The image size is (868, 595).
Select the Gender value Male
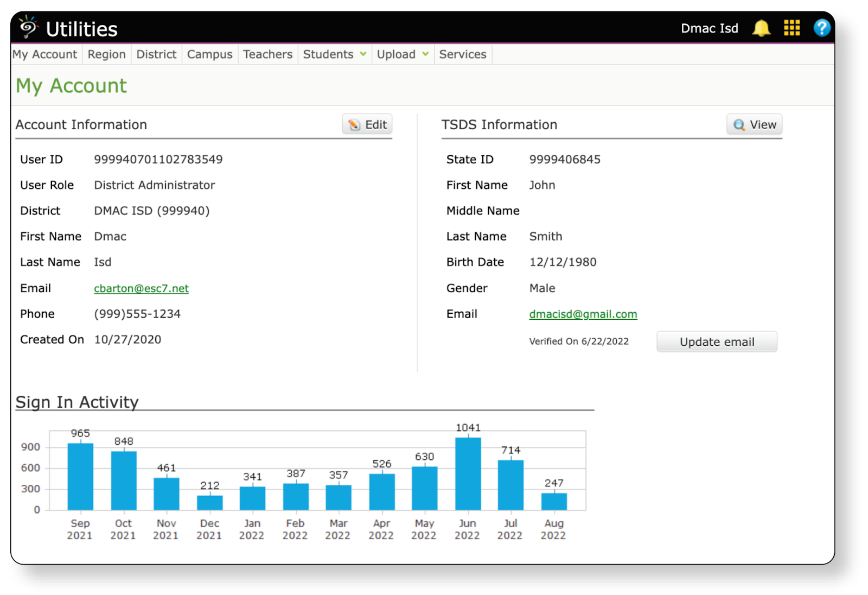coord(542,288)
